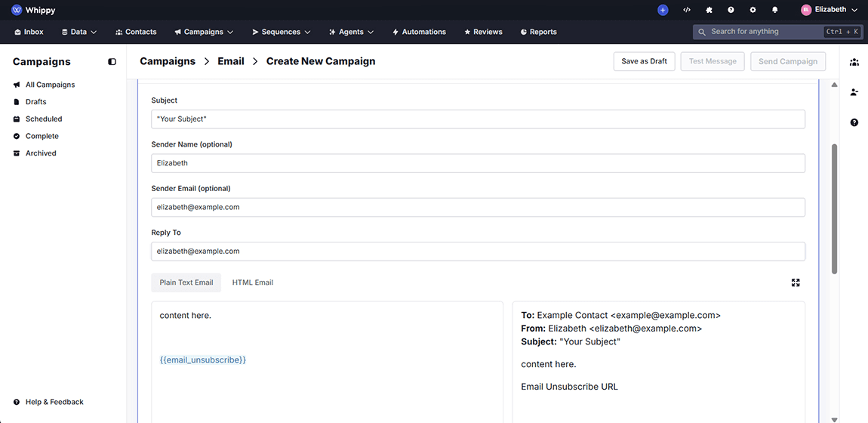Open the Elizabeth account dropdown
Viewport: 868px width, 423px height.
[831, 10]
